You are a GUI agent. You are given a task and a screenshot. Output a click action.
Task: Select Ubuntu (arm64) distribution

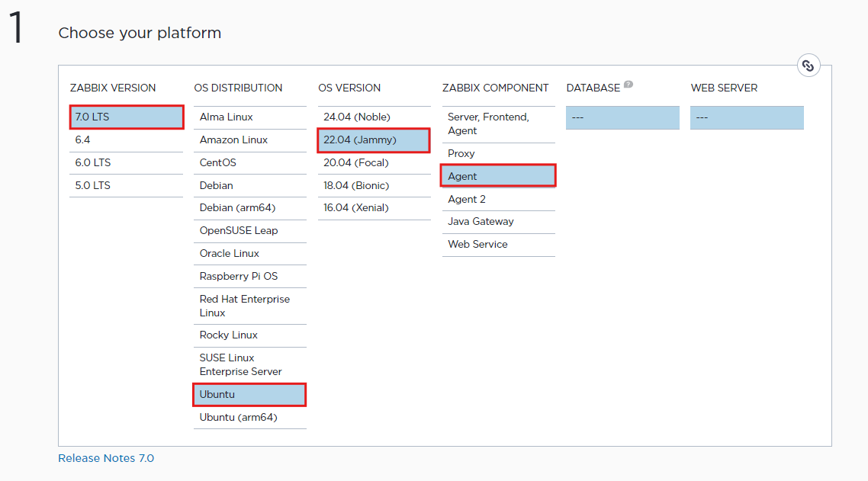pyautogui.click(x=250, y=417)
